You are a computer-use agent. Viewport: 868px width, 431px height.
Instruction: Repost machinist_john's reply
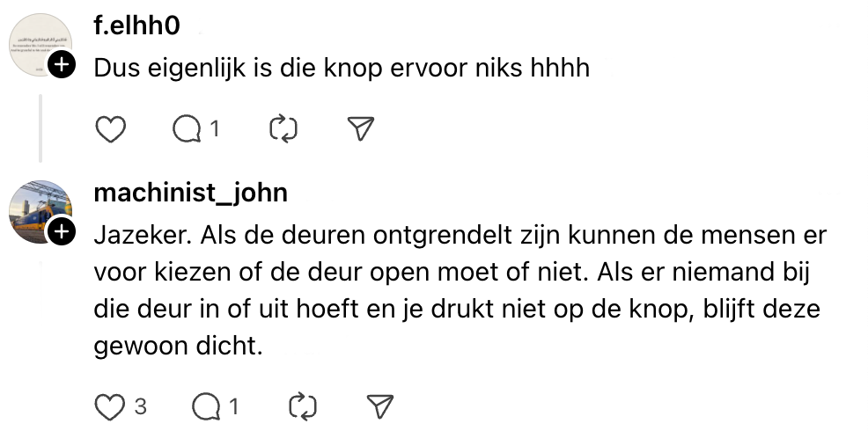click(x=302, y=406)
